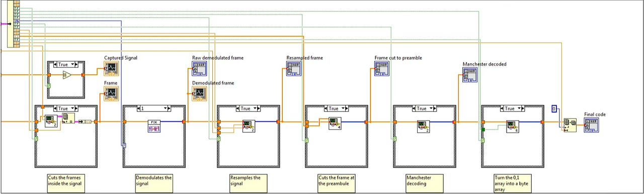Viewport: 644px width, 194px height.
Task: Click the 'Raw demodulated frame' label
Action: tap(218, 58)
